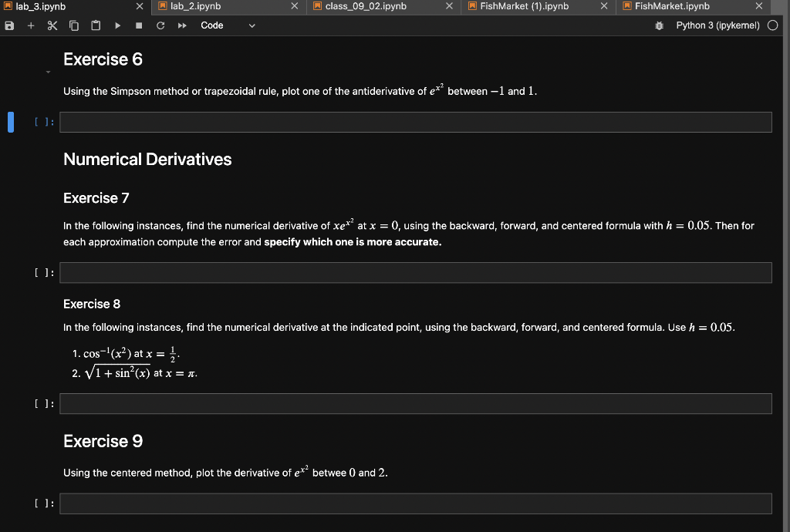Screen dimensions: 790x532
Task: Click the code cell under Exercise 9
Action: pyautogui.click(x=416, y=503)
